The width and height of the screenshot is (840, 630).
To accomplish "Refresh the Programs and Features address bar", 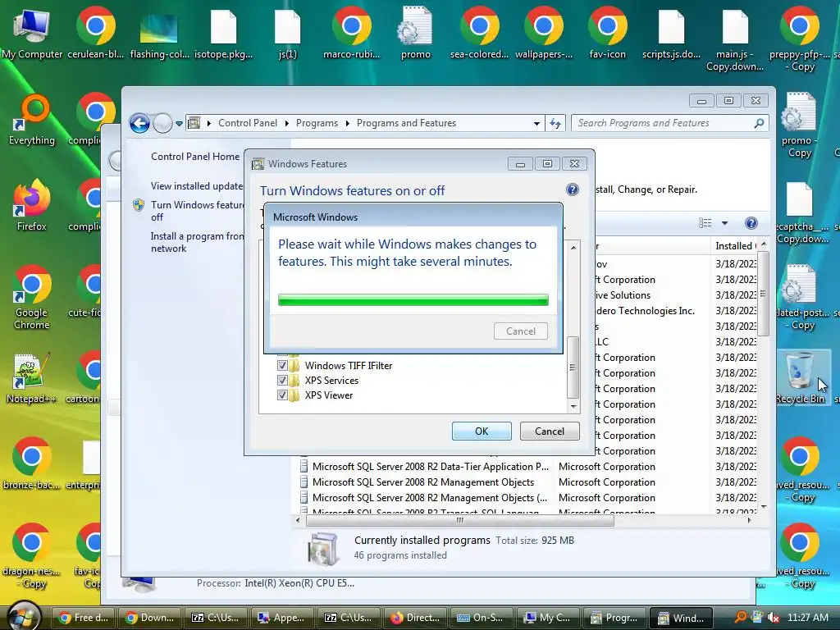I will (x=555, y=123).
